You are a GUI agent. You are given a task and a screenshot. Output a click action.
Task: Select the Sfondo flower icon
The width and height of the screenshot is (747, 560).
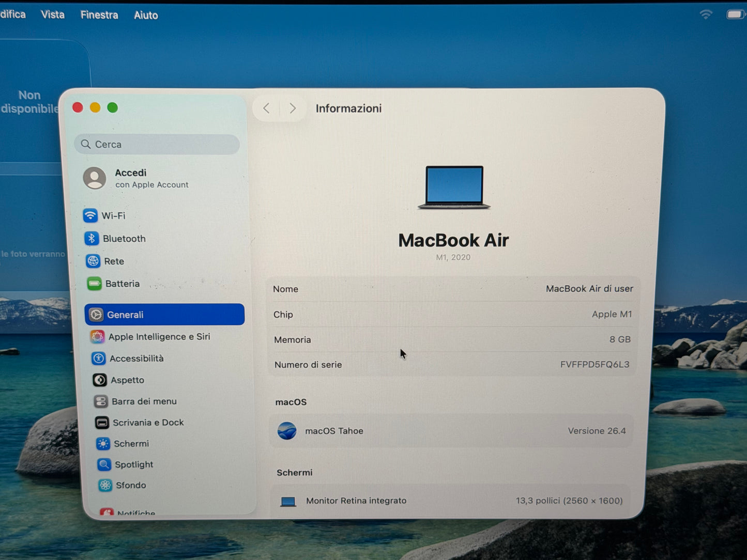tap(105, 485)
